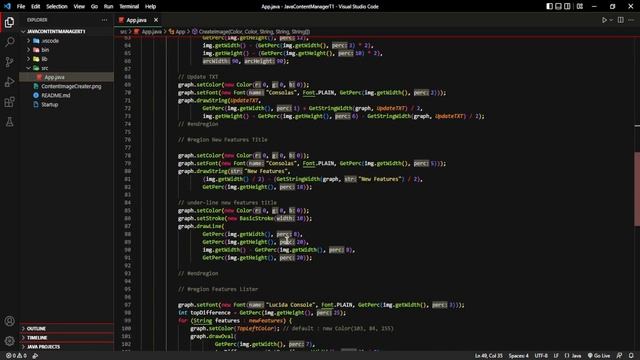Viewport: 640px width, 360px height.
Task: Open the Manage gear in activity bar
Action: pyautogui.click(x=9, y=341)
